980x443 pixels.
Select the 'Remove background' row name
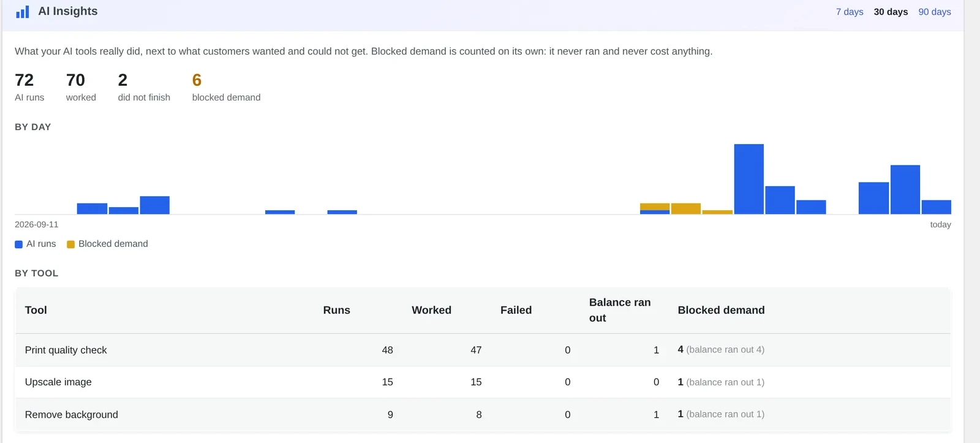[72, 414]
